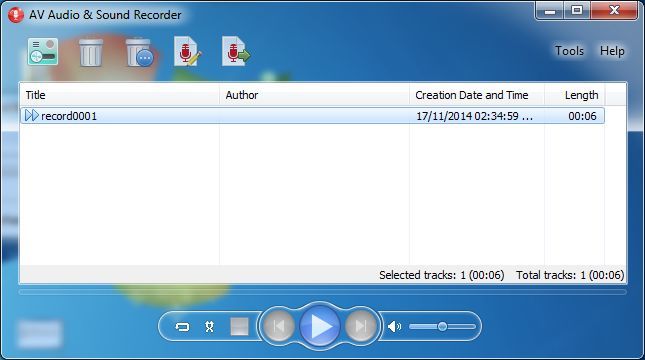Viewport: 645px width, 360px height.
Task: Toggle the shuffle playback button
Action: (209, 327)
